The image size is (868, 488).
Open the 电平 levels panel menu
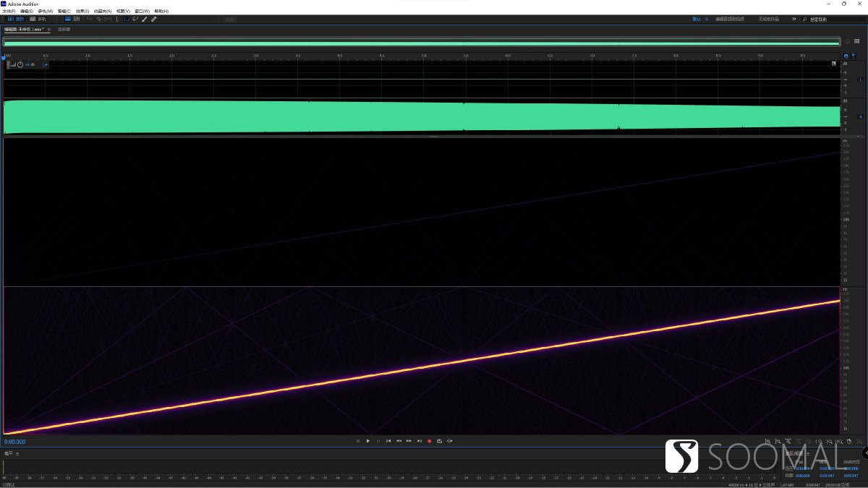tap(17, 454)
